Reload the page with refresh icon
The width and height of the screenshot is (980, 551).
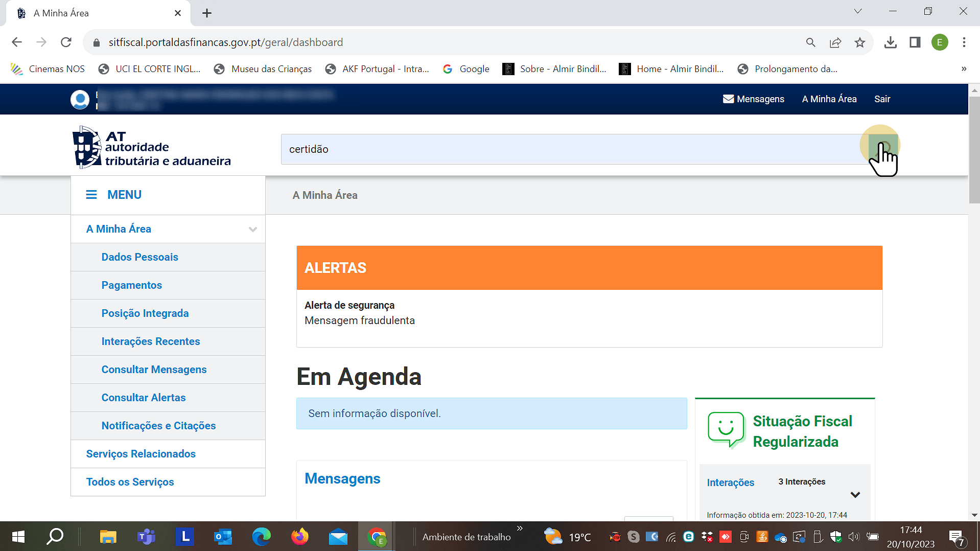pyautogui.click(x=66, y=42)
